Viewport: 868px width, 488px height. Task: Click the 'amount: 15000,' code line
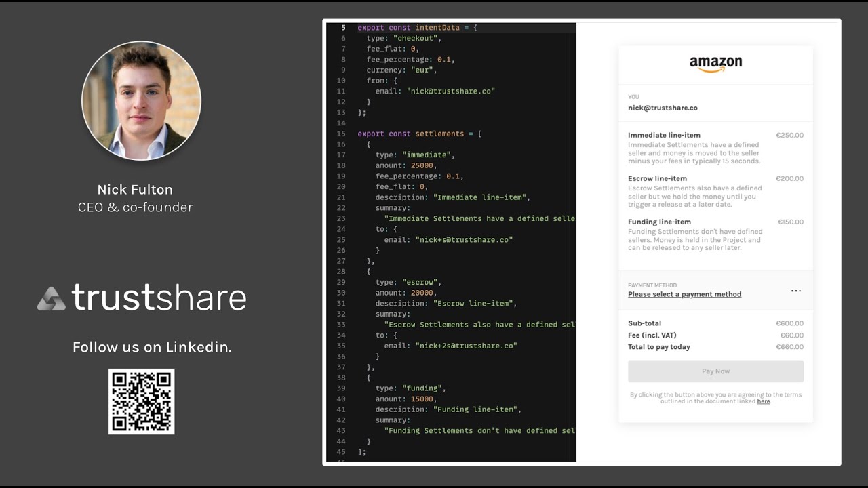coord(406,399)
